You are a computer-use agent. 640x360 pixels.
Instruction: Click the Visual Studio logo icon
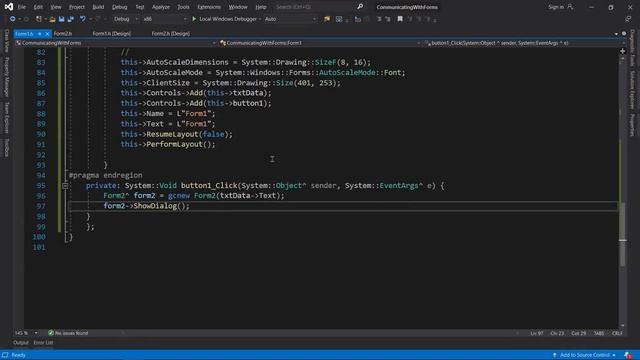pos(9,7)
